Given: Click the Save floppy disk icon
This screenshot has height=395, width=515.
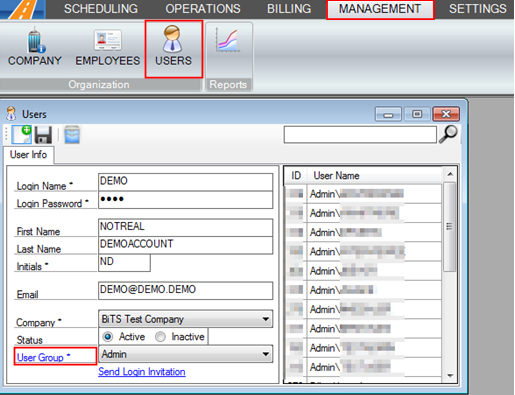Looking at the screenshot, I should (43, 135).
